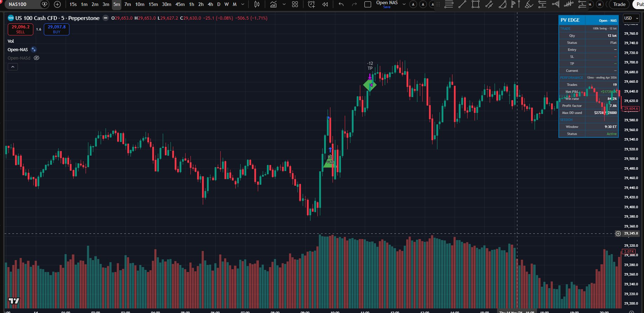Screen dimensions: 644x313
Task: Select the arc polyline drawing tool
Action: coord(502,4)
